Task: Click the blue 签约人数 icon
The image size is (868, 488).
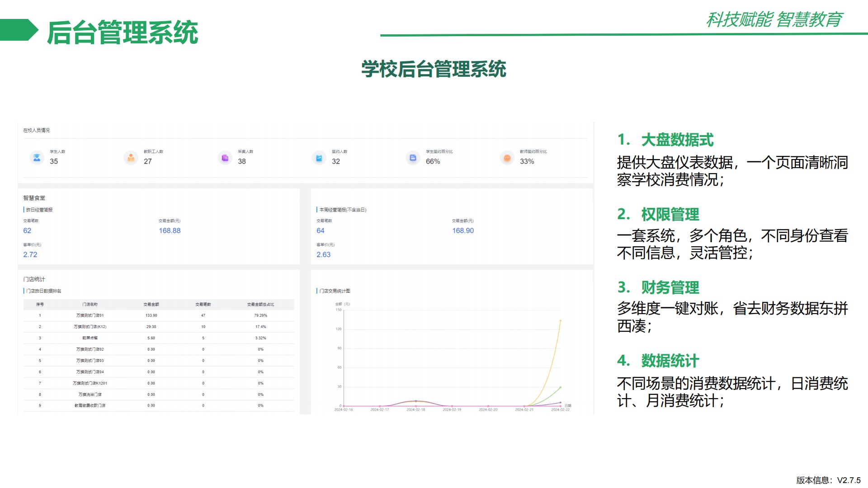Action: 319,158
